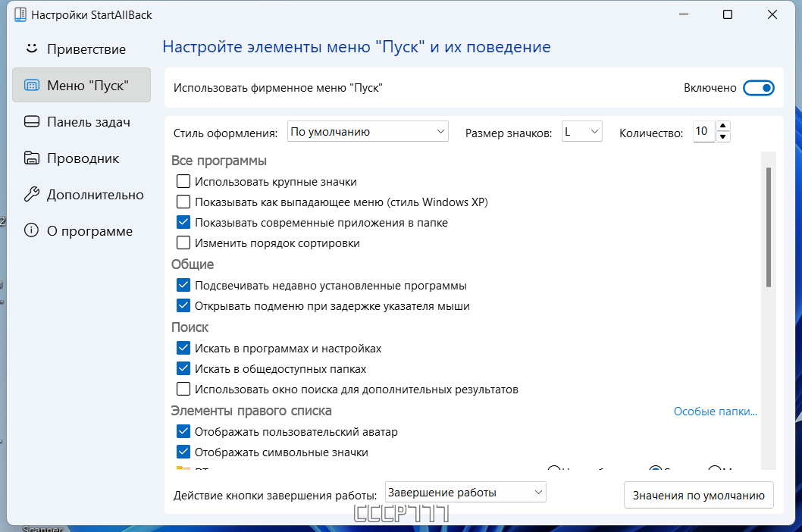
Task: Check Показывать как выпадающее меню option
Action: [183, 202]
